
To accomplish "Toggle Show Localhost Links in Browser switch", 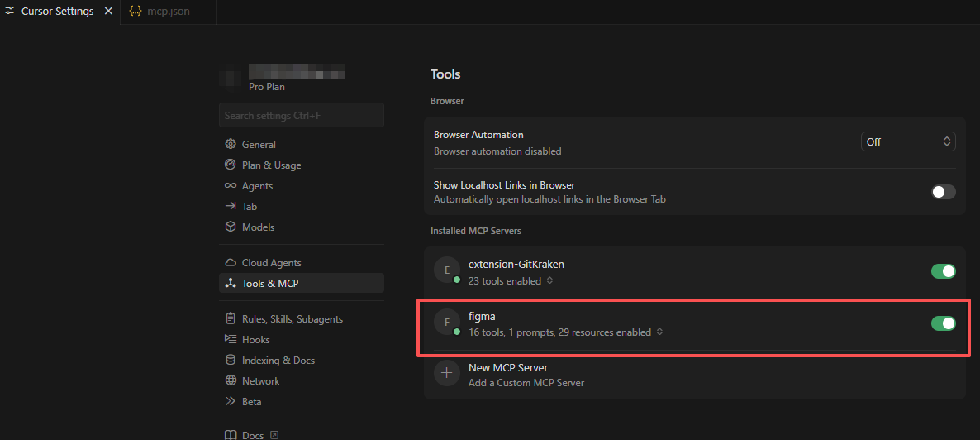I will coord(943,192).
